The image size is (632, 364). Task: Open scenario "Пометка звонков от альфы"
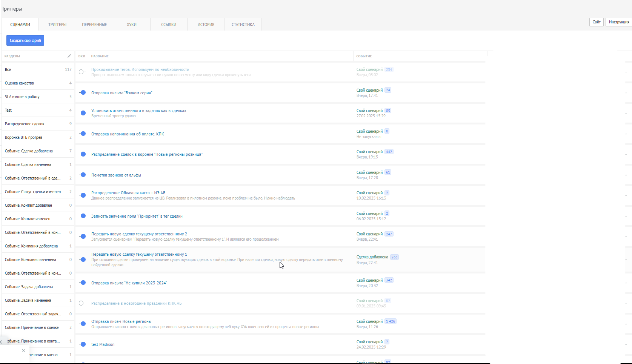(116, 175)
